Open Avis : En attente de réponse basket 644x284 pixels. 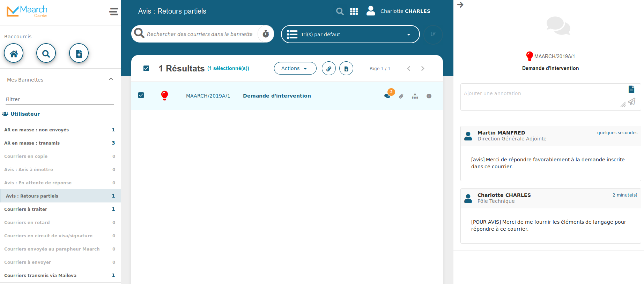(x=60, y=183)
